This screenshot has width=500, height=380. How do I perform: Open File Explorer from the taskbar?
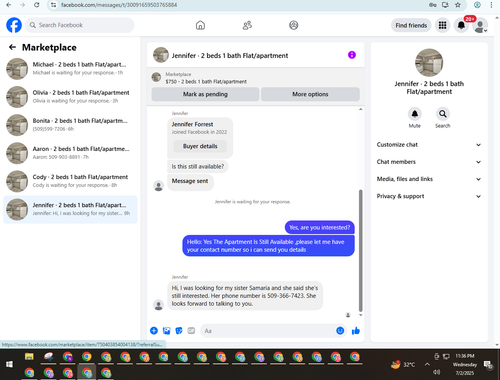coord(29,357)
